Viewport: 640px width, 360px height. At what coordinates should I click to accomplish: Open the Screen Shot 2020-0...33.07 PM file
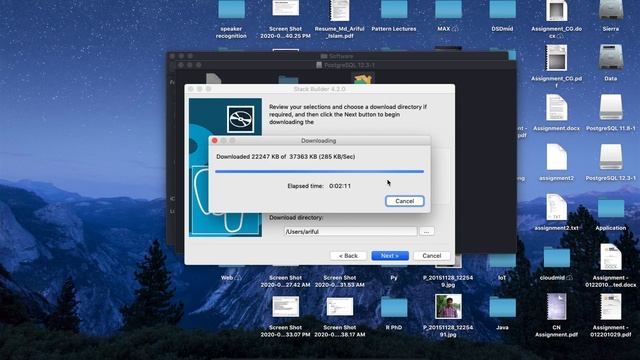[x=285, y=307]
